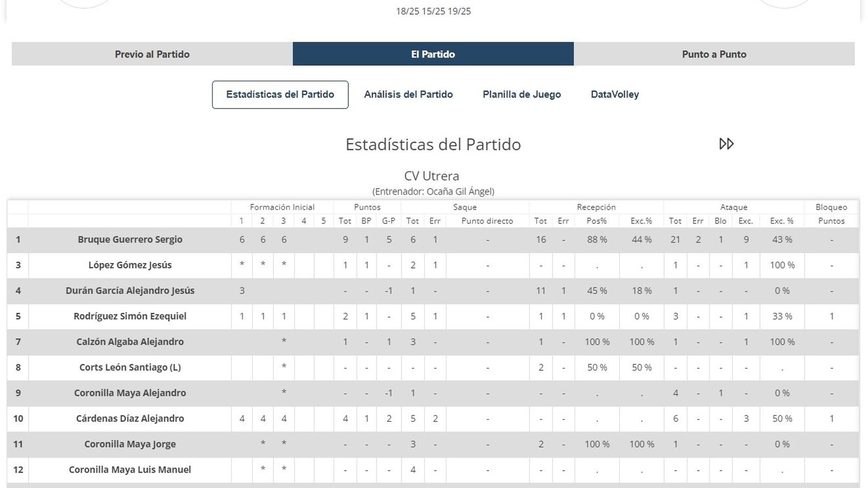Click the Bloqueo Puntos header
The height and width of the screenshot is (488, 868).
[x=832, y=214]
